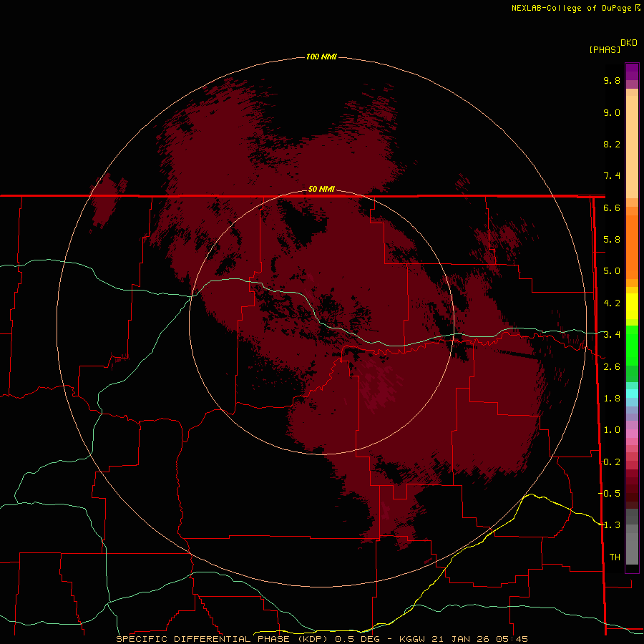Click the 5.0 legend value
This screenshot has height=644, width=644.
pyautogui.click(x=612, y=271)
